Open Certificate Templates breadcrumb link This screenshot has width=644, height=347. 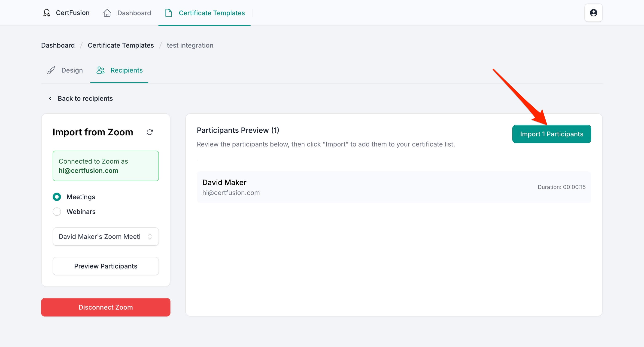click(121, 45)
